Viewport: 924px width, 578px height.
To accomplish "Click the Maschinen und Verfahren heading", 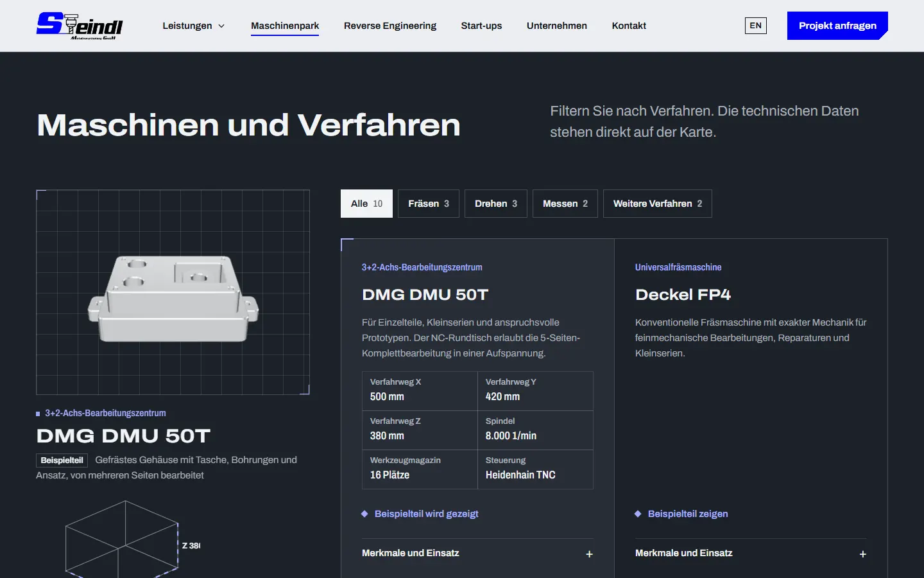I will pos(248,125).
